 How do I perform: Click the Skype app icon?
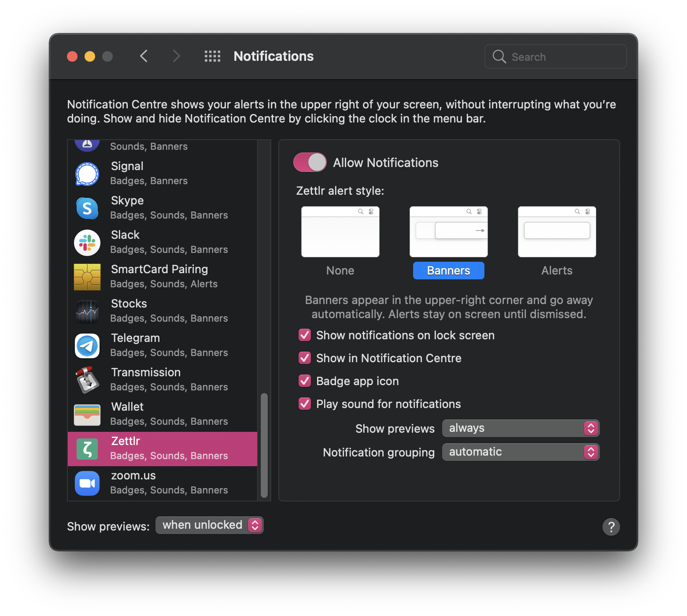click(x=87, y=208)
